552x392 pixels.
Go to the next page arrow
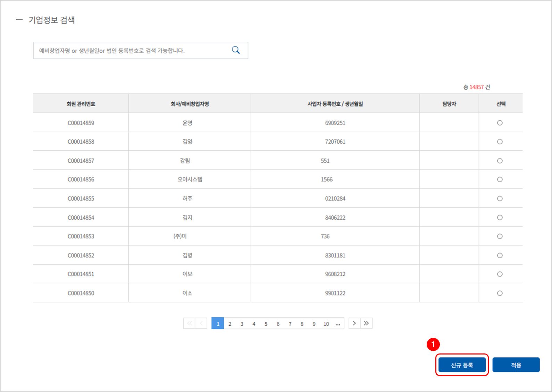point(354,323)
